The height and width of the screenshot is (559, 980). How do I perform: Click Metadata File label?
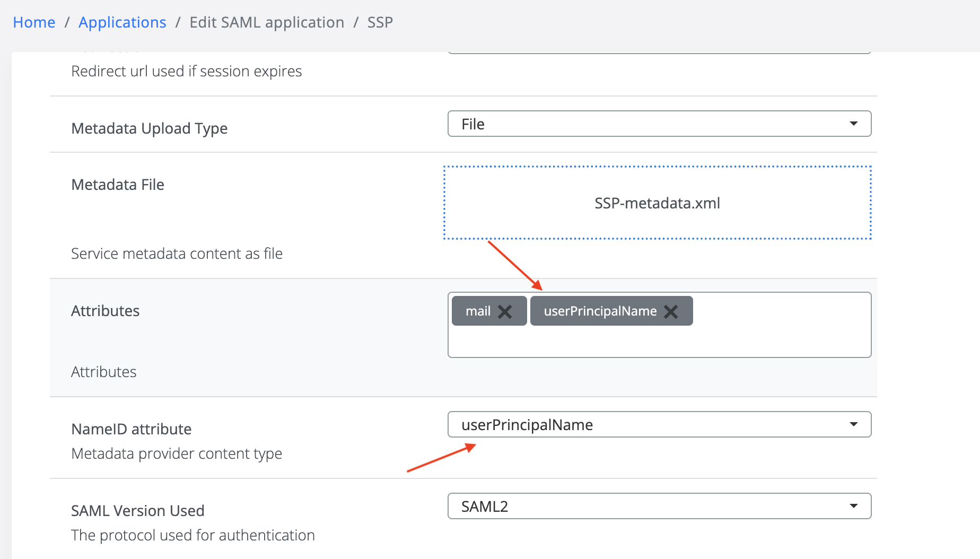coord(118,185)
